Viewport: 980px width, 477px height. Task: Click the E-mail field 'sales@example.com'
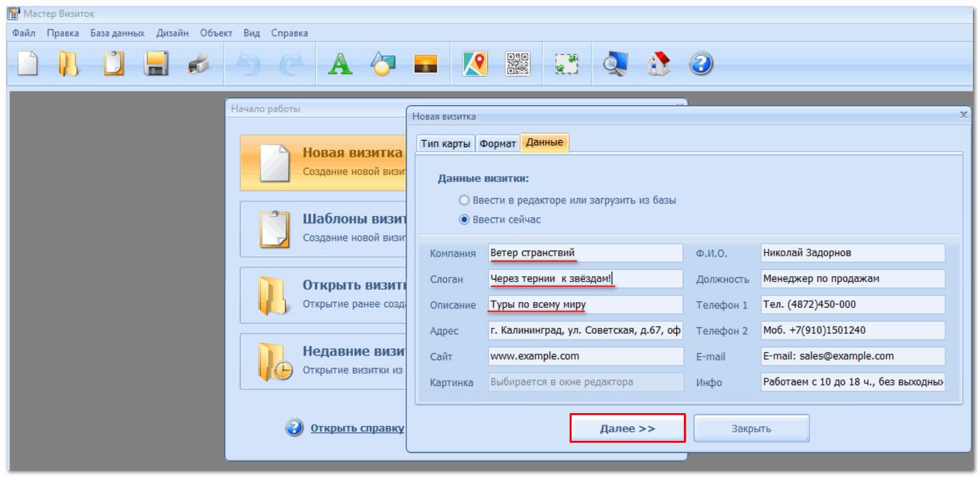pyautogui.click(x=853, y=356)
